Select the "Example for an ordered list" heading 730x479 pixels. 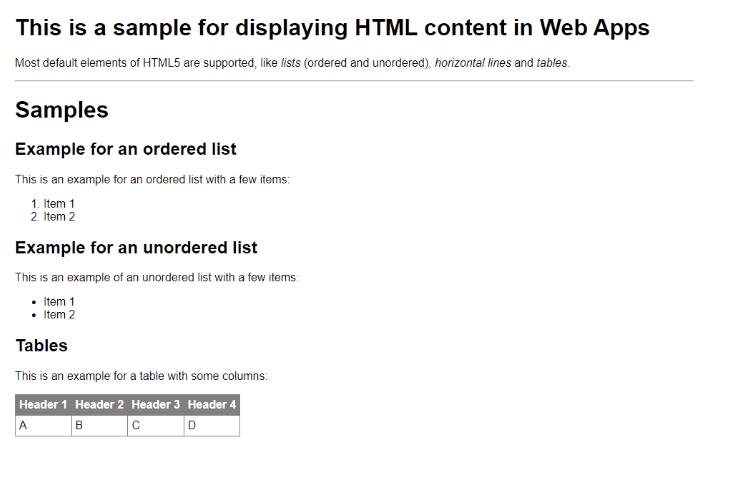(x=126, y=149)
